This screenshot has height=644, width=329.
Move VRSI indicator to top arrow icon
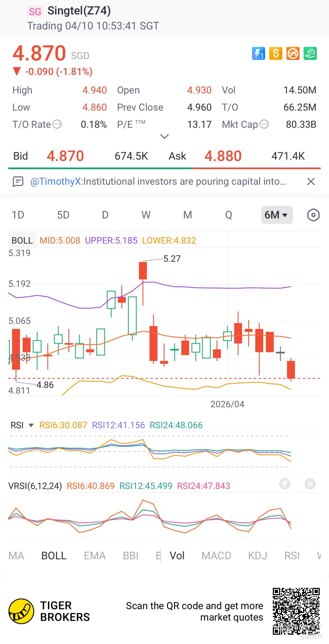[x=285, y=484]
